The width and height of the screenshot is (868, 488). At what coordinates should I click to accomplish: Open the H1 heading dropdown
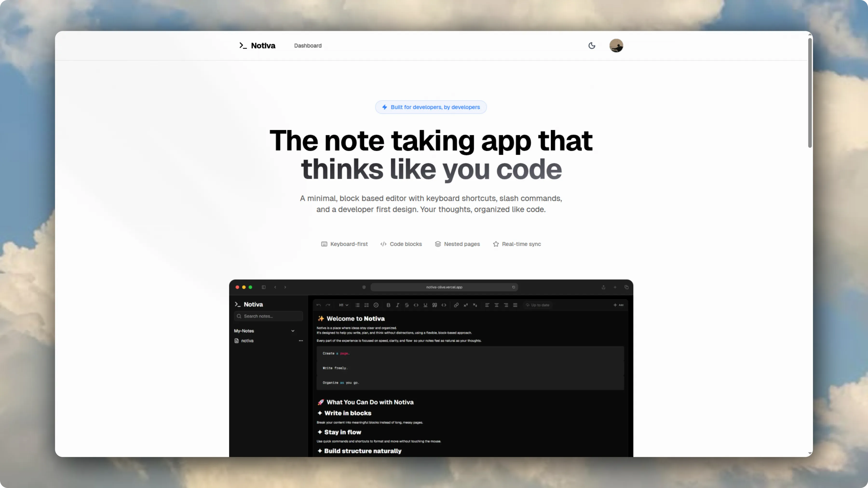(343, 305)
